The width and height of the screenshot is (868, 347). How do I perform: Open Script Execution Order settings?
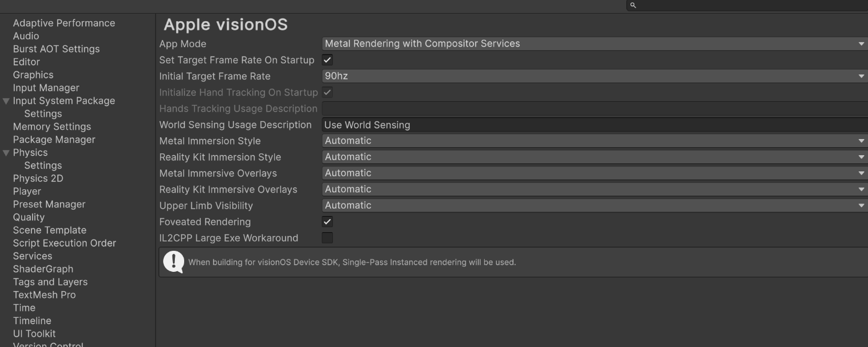64,243
